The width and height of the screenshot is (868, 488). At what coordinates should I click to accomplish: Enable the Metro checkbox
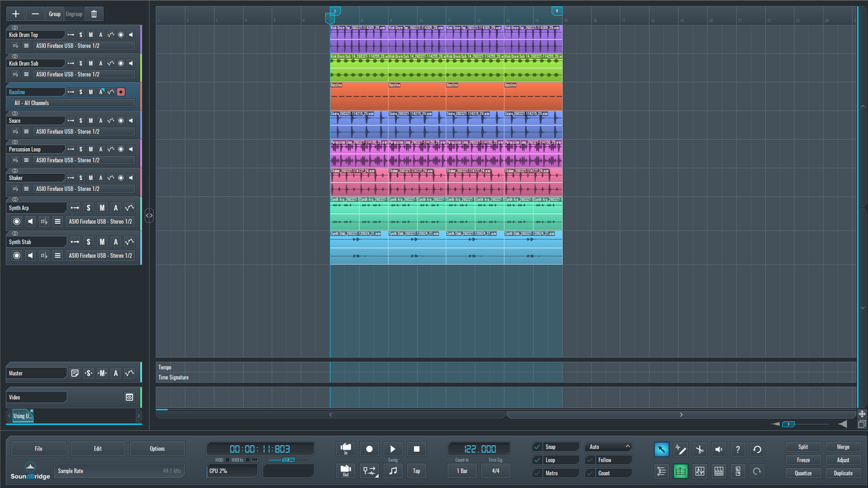537,473
